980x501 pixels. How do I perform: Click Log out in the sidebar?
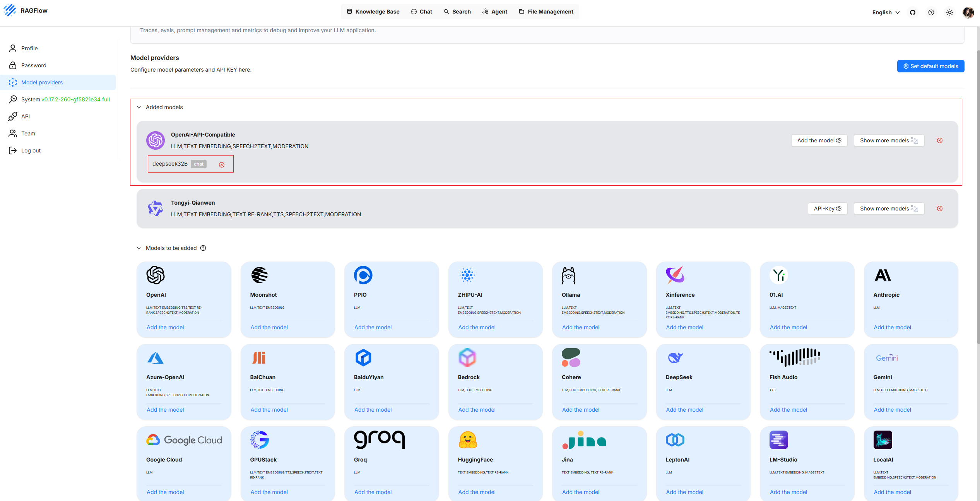point(58,150)
